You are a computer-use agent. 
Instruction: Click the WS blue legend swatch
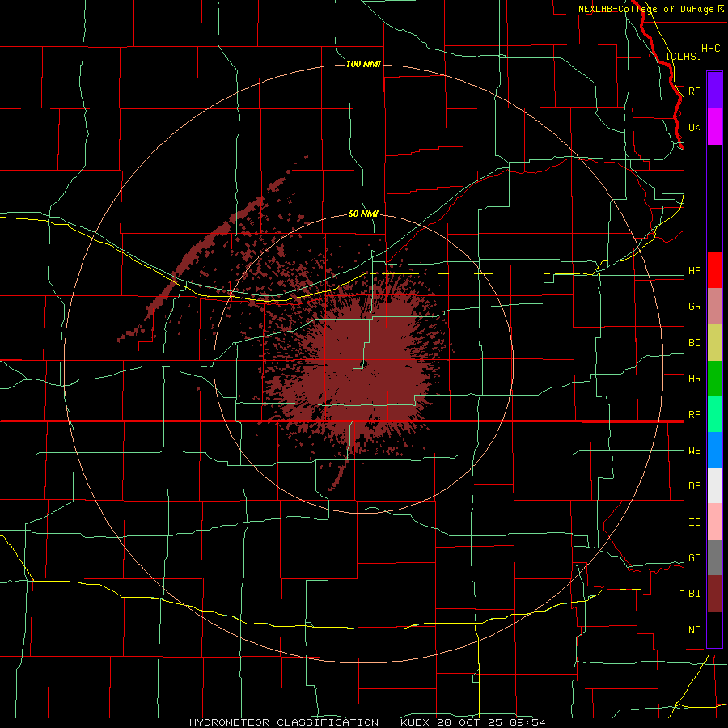pos(714,450)
